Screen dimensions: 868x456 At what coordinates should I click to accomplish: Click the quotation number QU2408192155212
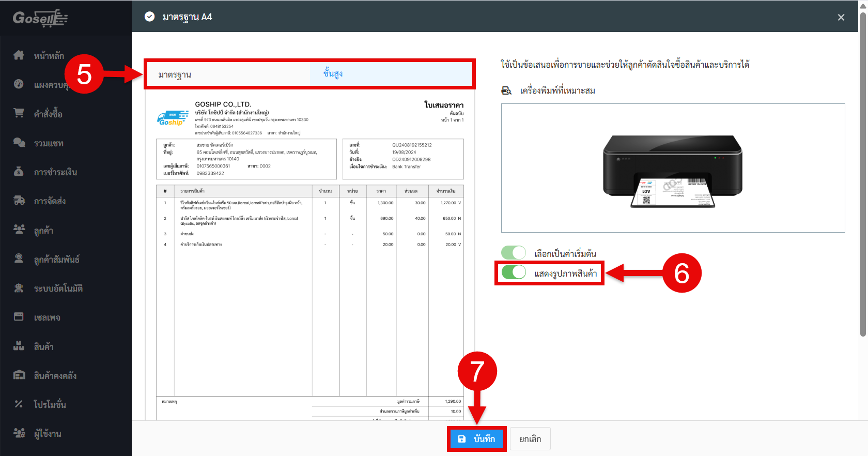pos(412,145)
